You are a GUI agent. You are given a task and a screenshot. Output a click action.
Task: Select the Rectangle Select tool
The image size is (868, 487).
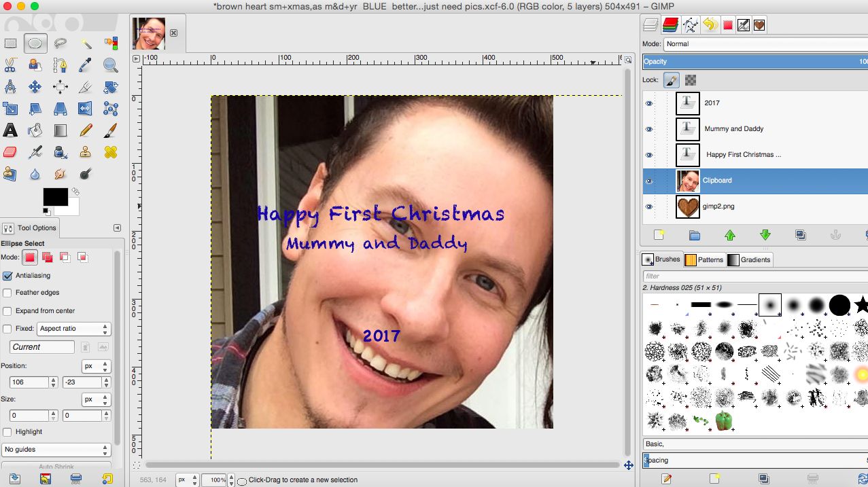point(10,43)
